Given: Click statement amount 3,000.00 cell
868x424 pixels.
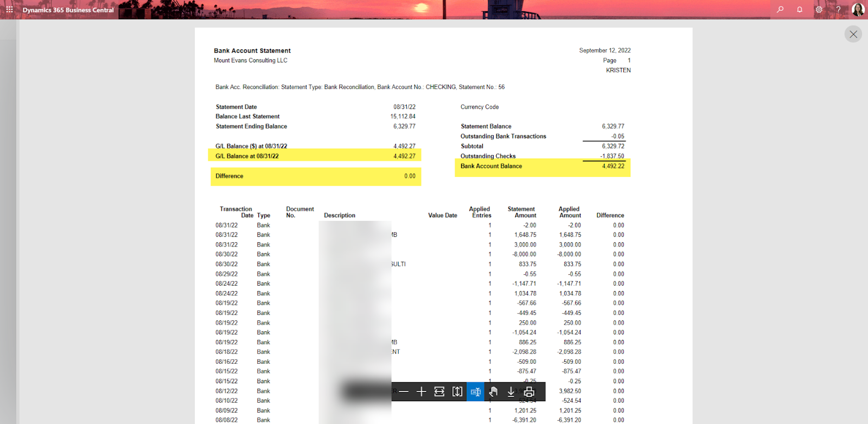Looking at the screenshot, I should [525, 245].
